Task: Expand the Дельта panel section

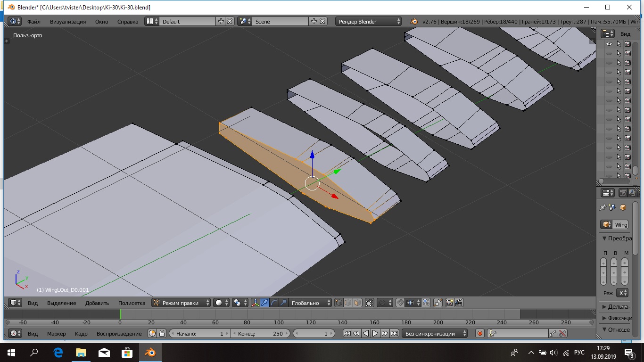Action: click(x=616, y=307)
